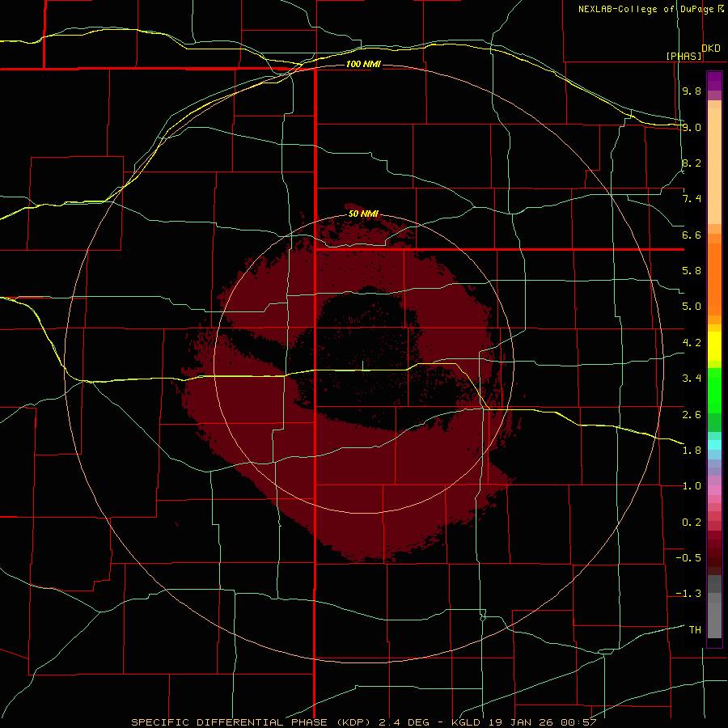Screen dimensions: 728x728
Task: Click the cyan segment of the color bar
Action: 714,445
